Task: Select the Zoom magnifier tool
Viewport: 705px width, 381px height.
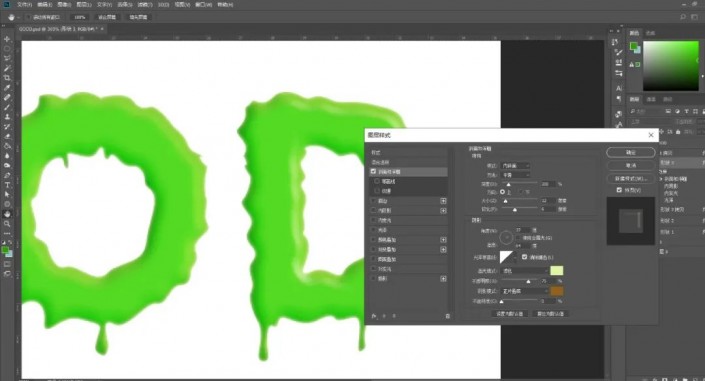Action: [7, 224]
